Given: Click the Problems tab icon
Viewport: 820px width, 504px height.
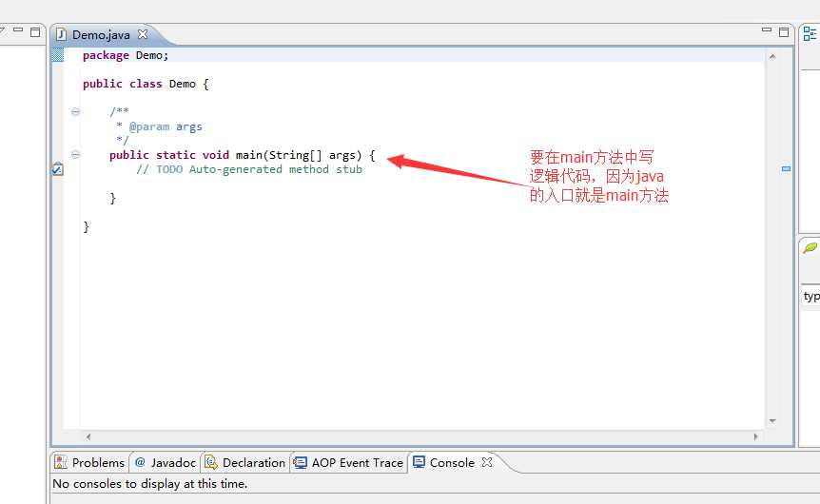Looking at the screenshot, I should tap(61, 462).
